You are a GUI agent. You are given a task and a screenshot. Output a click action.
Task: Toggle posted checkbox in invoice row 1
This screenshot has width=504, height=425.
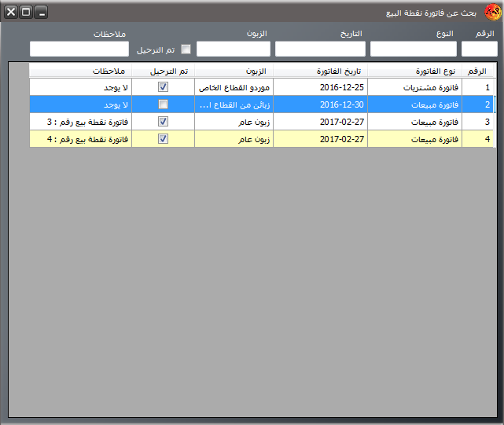163,88
